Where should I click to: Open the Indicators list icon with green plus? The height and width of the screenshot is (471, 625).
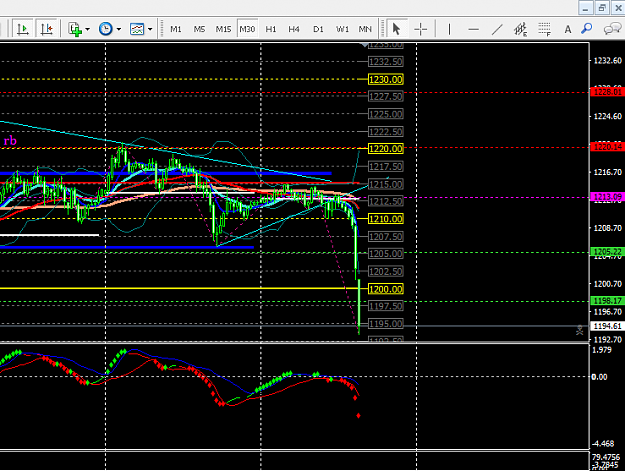point(75,29)
